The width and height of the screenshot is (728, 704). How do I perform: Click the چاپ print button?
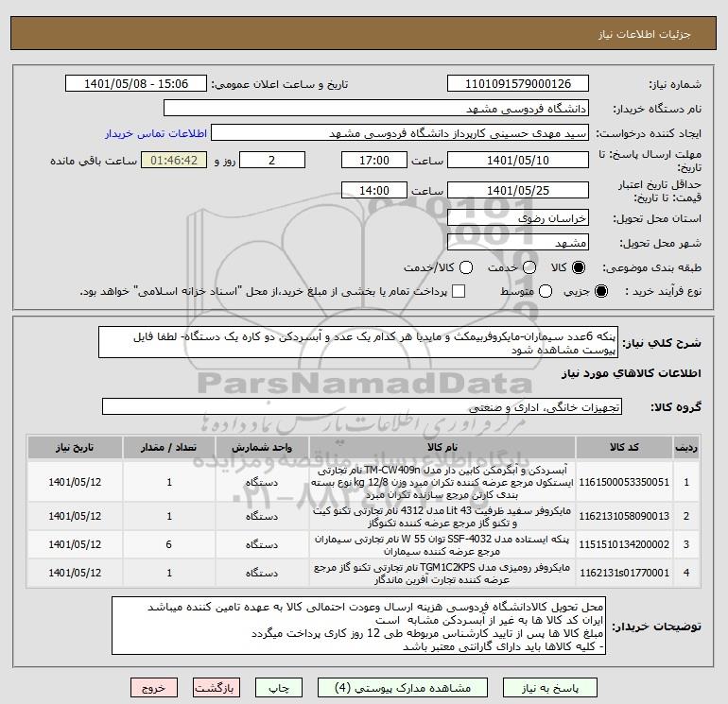pyautogui.click(x=279, y=688)
